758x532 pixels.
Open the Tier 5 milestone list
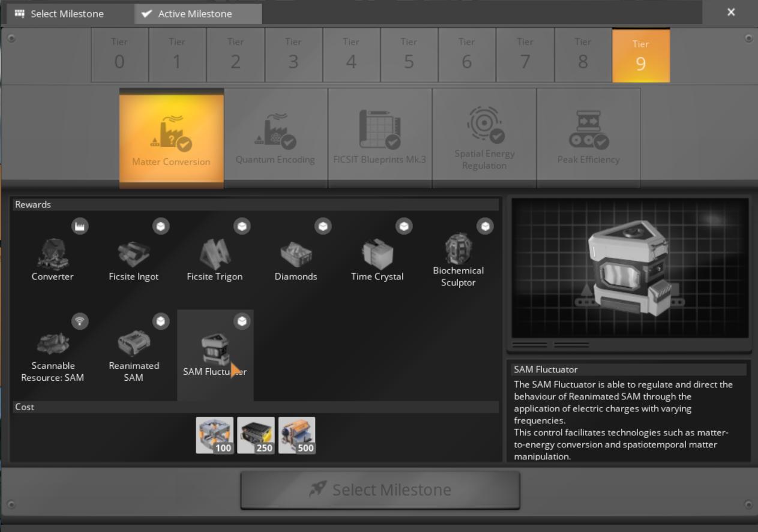tap(409, 55)
